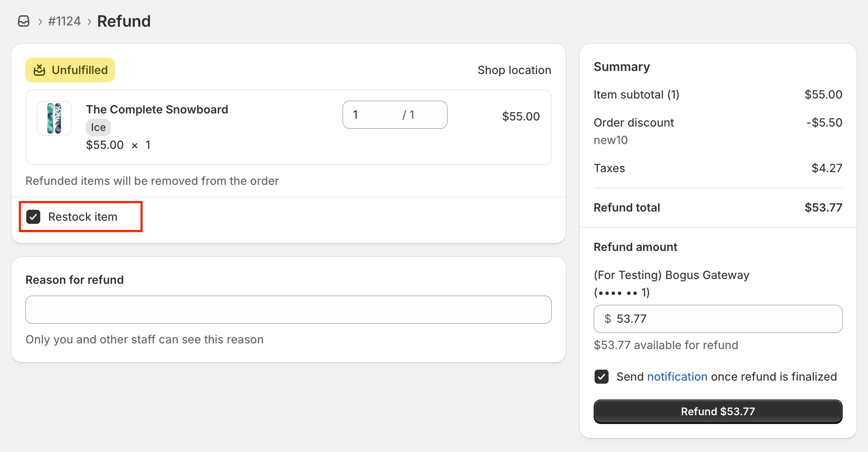Open the orders inbox icon in breadcrumb

coord(24,21)
